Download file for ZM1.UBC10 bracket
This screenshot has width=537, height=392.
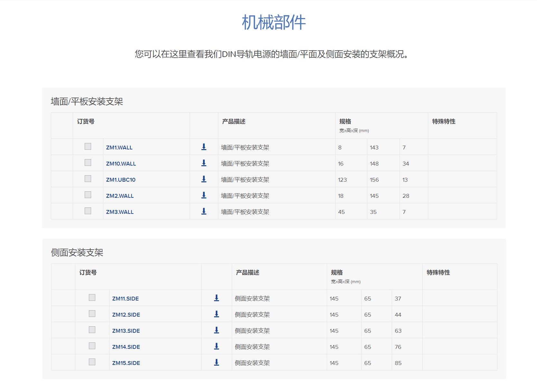point(204,179)
